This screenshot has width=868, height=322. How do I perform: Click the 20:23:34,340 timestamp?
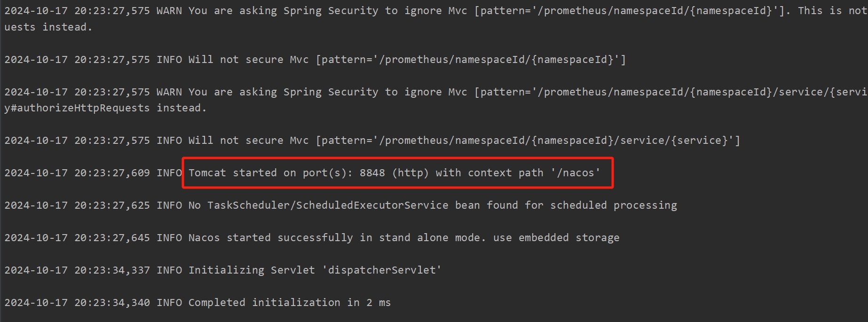coord(112,303)
